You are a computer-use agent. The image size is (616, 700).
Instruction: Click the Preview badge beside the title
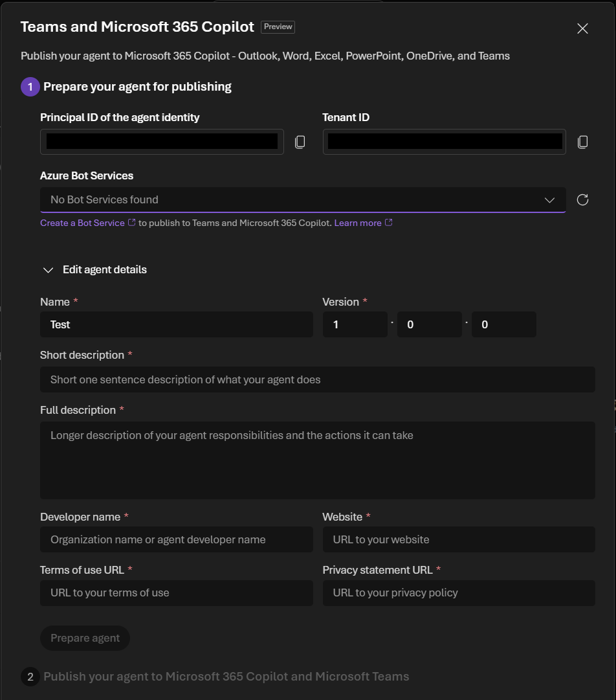(x=278, y=27)
